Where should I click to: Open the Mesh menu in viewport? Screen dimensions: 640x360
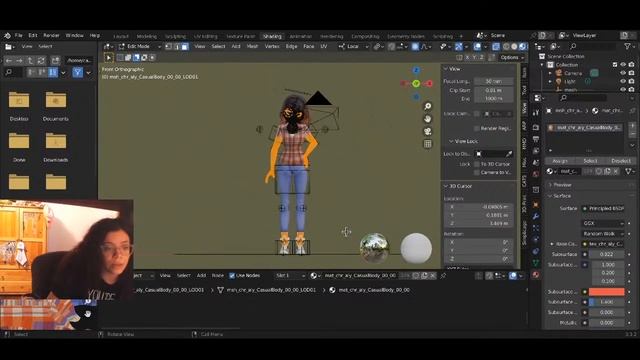252,47
